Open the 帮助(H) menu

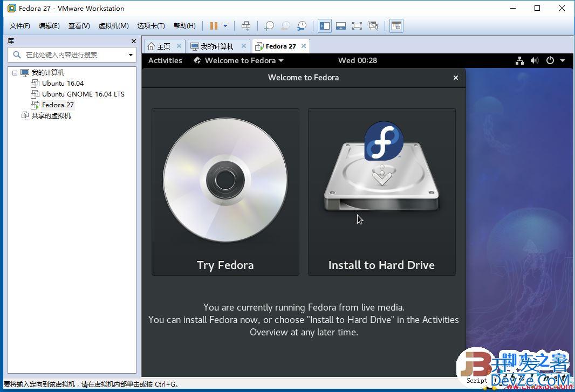pyautogui.click(x=184, y=26)
